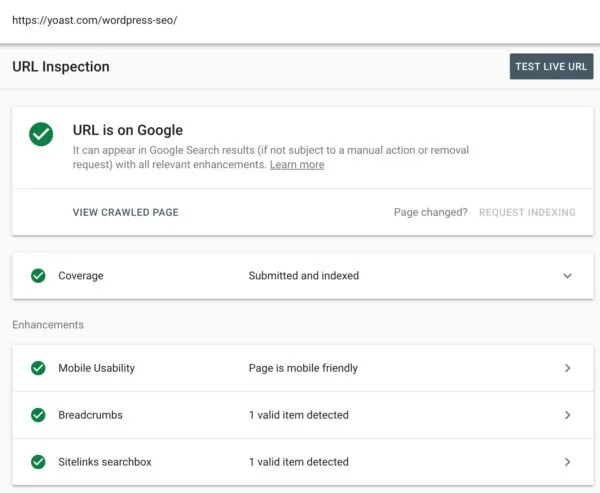Click Sitelinks searchbox '1 valid item detected' text
The image size is (600, 493).
pyautogui.click(x=299, y=462)
